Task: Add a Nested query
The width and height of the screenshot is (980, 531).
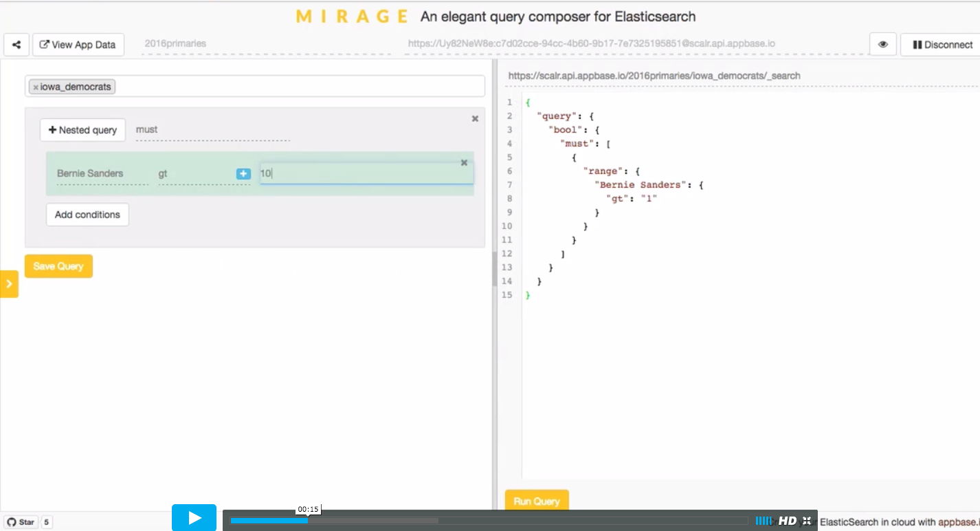Action: click(82, 130)
